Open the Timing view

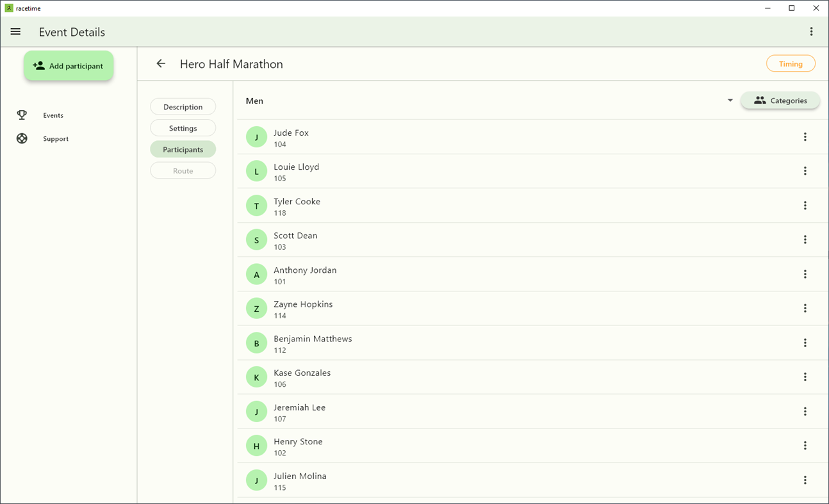[x=791, y=63]
